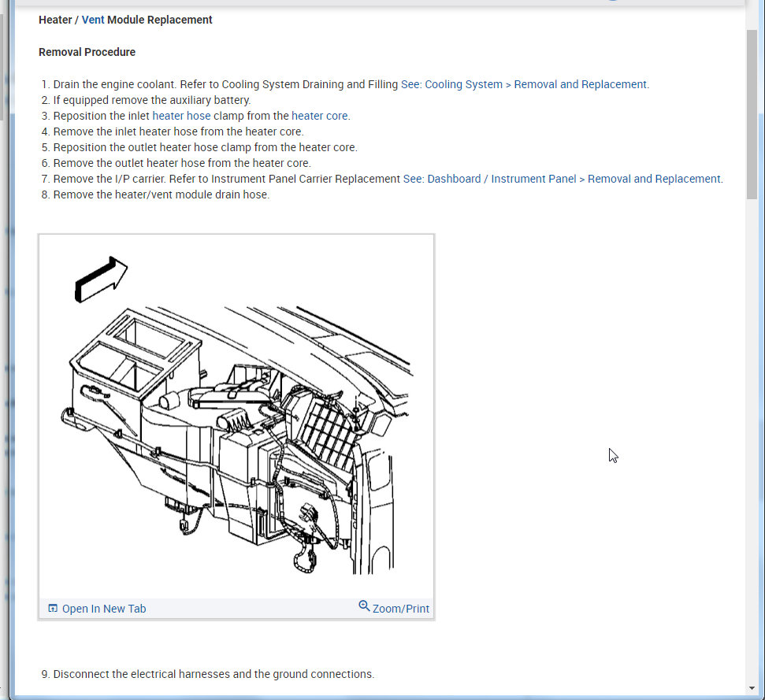The width and height of the screenshot is (765, 700).
Task: Click step 8 drain hose text
Action: click(x=161, y=194)
